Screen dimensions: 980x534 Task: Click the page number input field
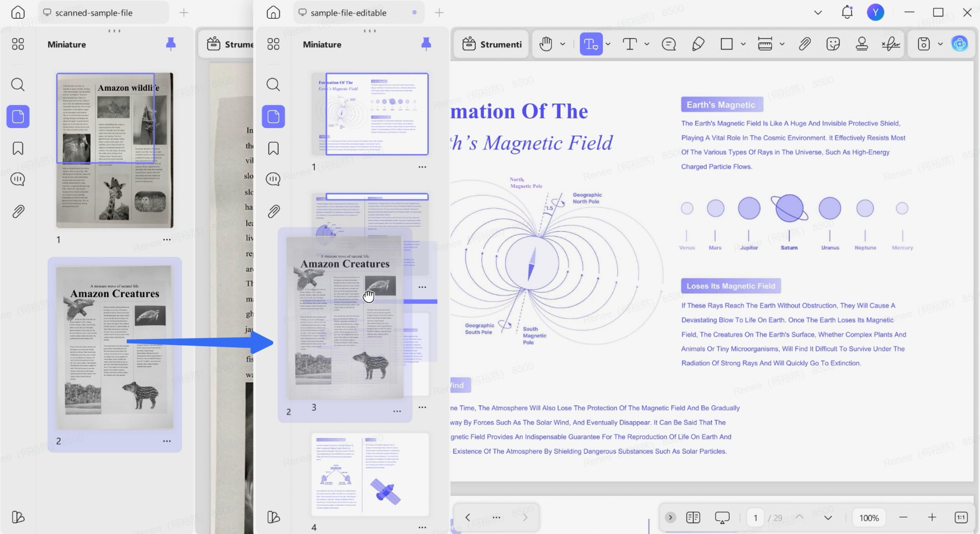coord(755,518)
